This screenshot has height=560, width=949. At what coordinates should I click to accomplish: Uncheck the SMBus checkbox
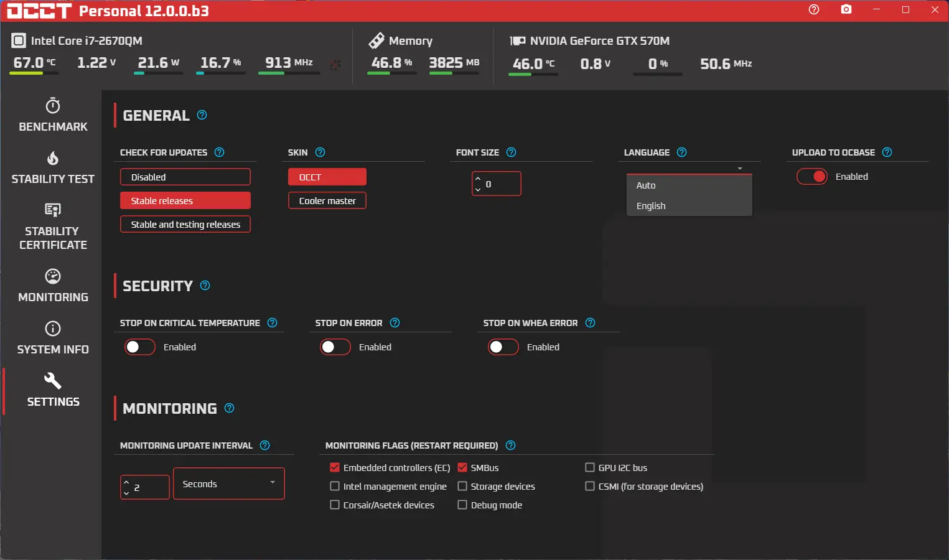pos(462,467)
